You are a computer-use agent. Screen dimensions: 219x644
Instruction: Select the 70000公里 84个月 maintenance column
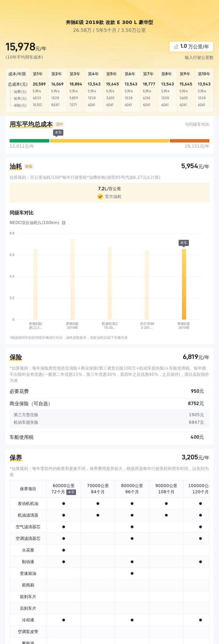pos(98,489)
